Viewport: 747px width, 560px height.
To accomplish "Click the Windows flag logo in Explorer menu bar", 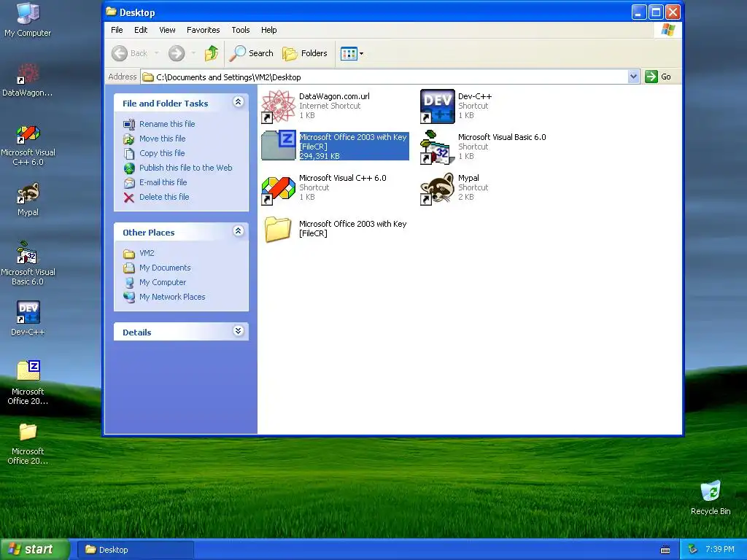I will (x=668, y=30).
